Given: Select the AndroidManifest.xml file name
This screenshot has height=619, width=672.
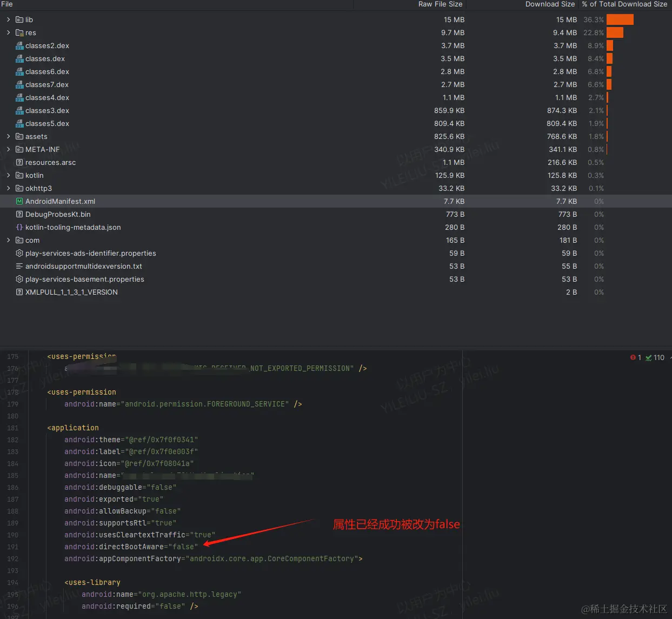Looking at the screenshot, I should click(x=60, y=201).
